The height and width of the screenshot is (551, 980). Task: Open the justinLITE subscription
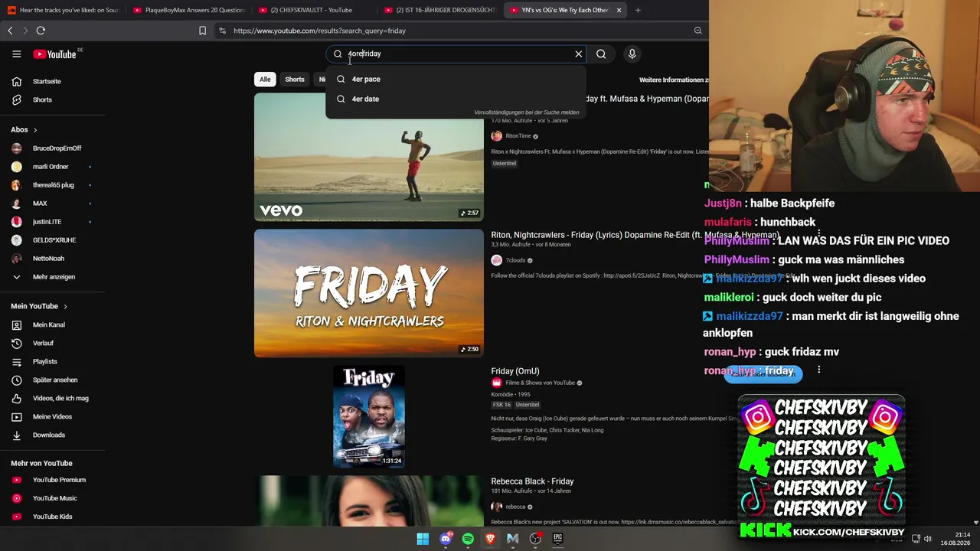point(47,222)
